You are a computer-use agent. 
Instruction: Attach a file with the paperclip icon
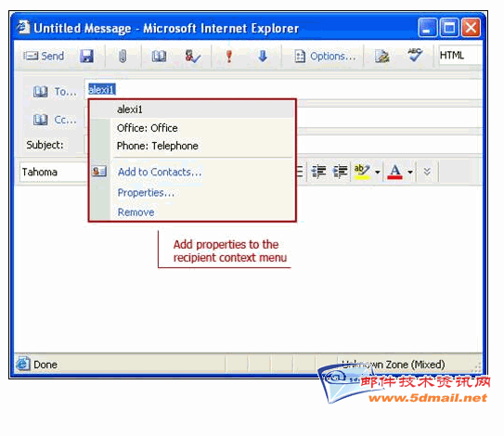click(x=123, y=57)
